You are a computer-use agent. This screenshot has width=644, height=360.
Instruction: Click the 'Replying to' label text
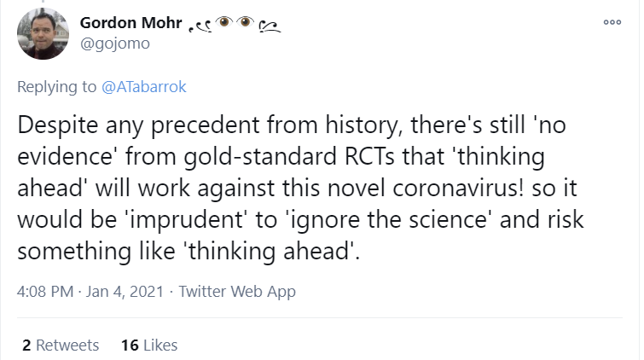pyautogui.click(x=57, y=85)
